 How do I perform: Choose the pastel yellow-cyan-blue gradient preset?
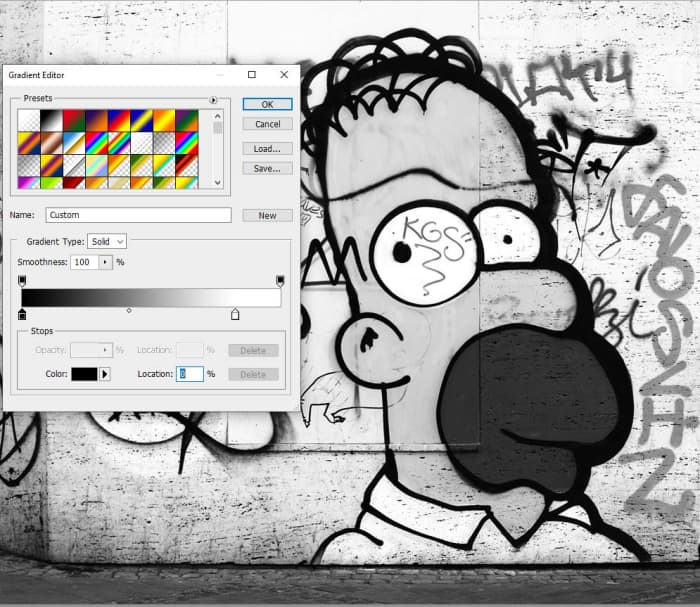[96, 166]
